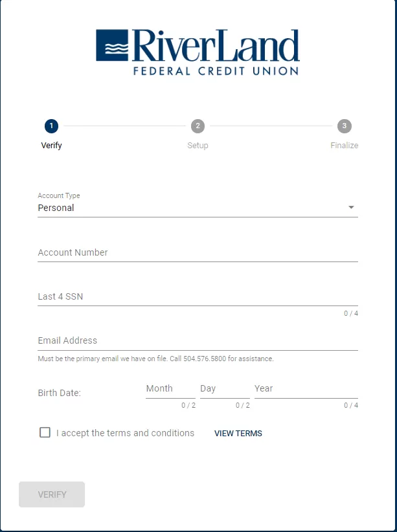Select the Finalize step label
Image resolution: width=397 pixels, height=532 pixels.
click(344, 145)
